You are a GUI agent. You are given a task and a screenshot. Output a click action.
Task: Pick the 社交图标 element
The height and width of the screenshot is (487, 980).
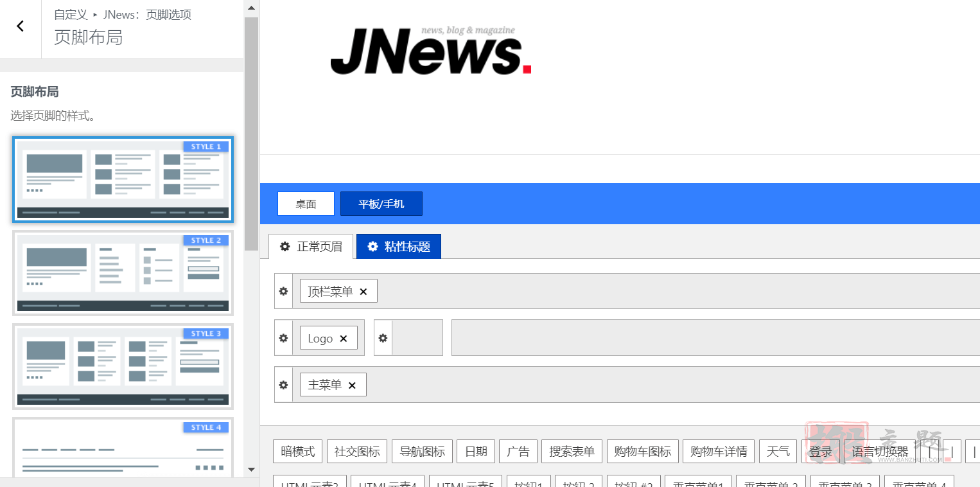pyautogui.click(x=357, y=452)
